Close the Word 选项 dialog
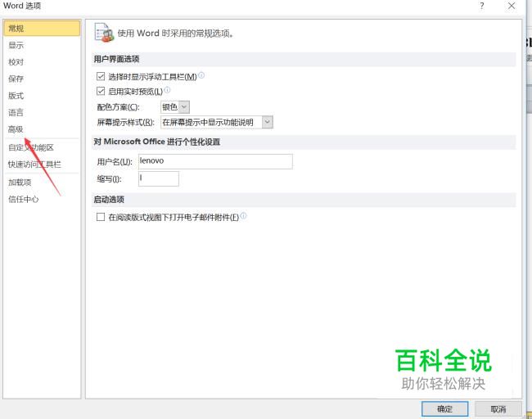 (512, 6)
